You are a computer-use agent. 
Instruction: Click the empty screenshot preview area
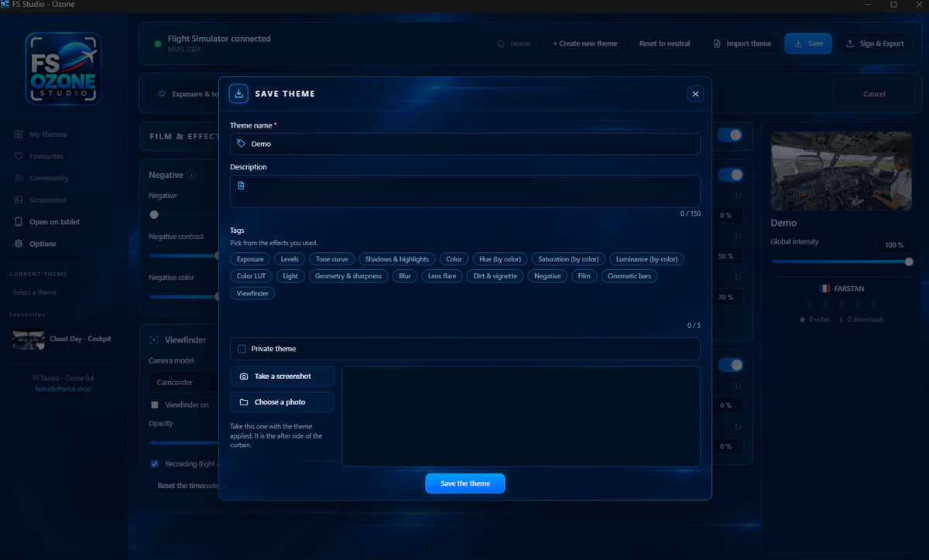pos(521,416)
